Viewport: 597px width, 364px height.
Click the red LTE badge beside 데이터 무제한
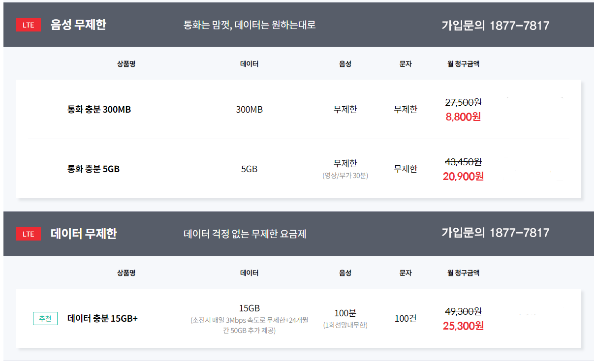(29, 234)
